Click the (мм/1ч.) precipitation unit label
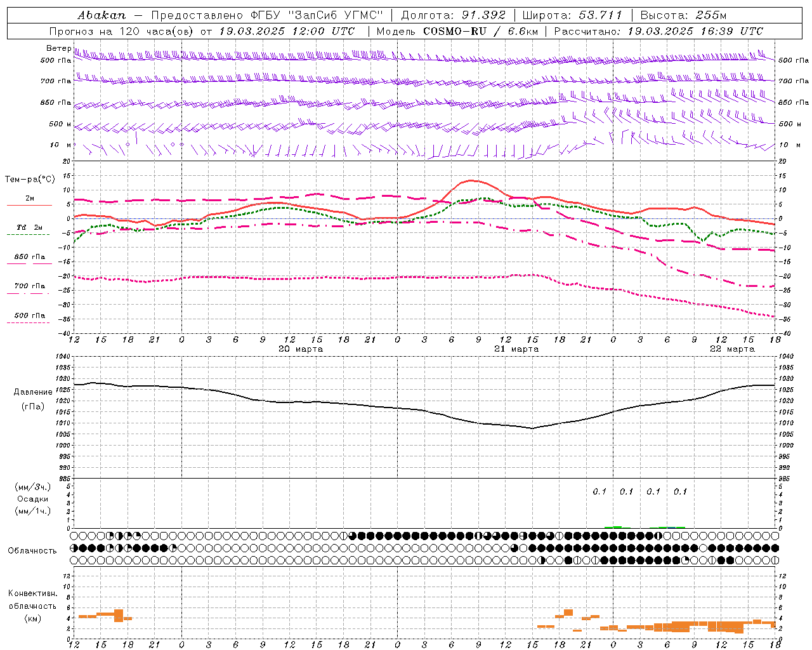812x650 pixels. tap(33, 511)
